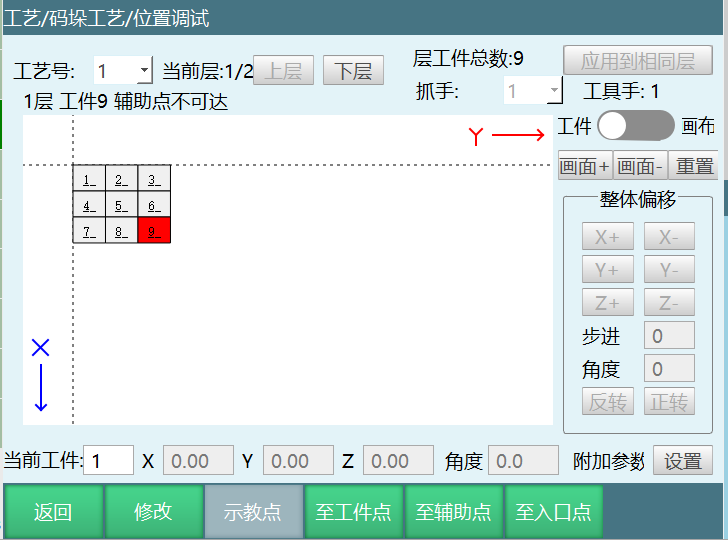Screen dimensions: 728x540
Task: Click the red workpiece 9 cell
Action: point(154,231)
